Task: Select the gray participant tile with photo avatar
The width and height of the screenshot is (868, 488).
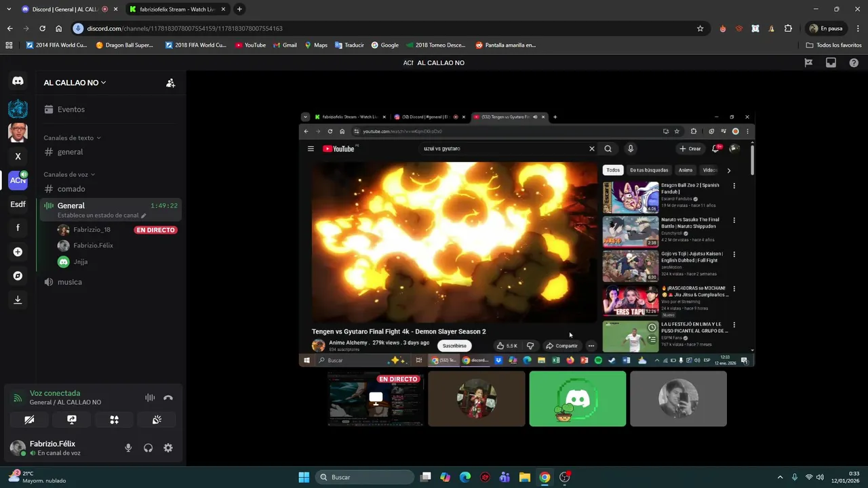Action: (678, 399)
